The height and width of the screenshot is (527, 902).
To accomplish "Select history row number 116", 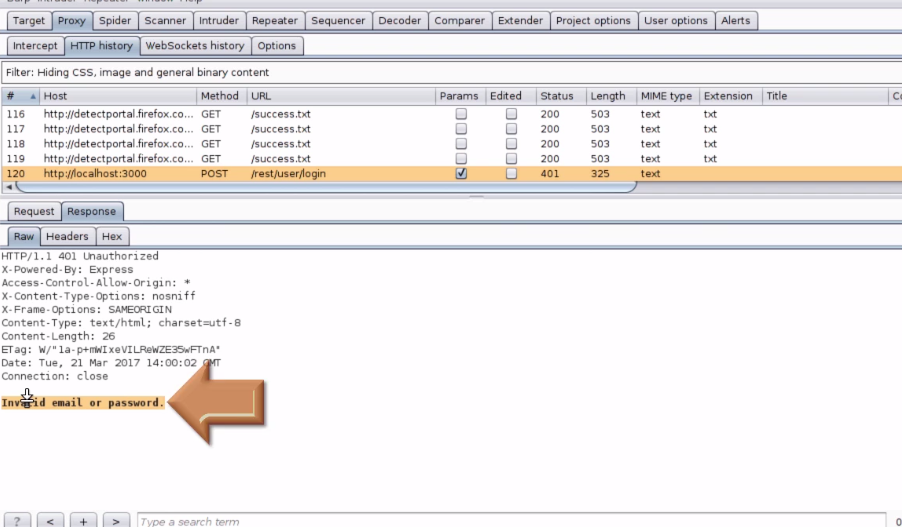I will point(451,114).
